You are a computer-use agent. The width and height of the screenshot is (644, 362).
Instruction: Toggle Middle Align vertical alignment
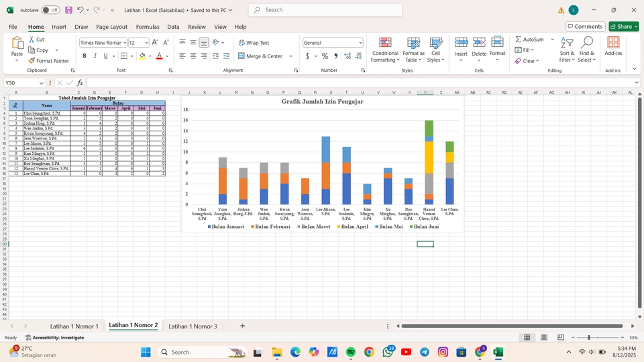pyautogui.click(x=193, y=42)
